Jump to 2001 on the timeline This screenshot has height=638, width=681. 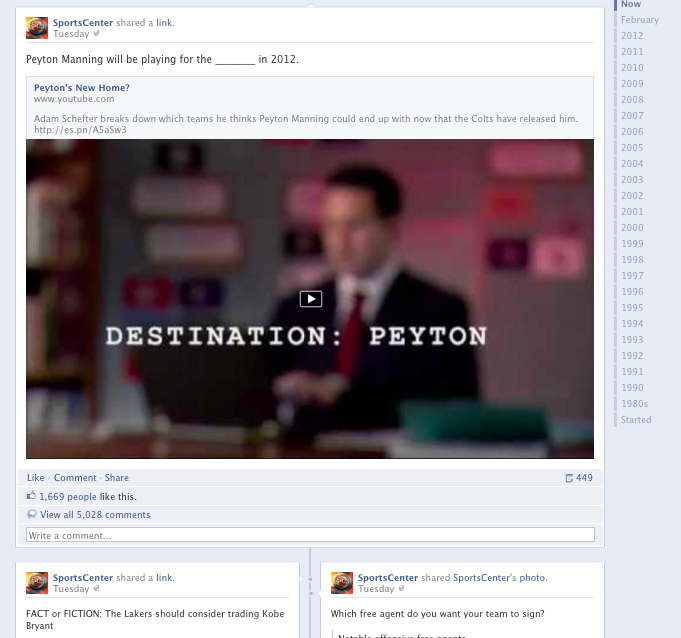pyautogui.click(x=632, y=212)
